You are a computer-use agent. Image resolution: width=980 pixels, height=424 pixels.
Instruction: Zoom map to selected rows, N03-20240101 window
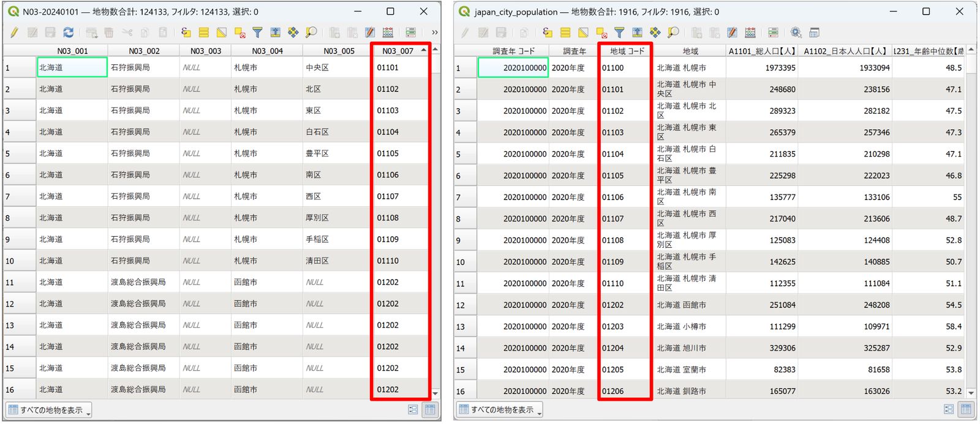coord(311,32)
